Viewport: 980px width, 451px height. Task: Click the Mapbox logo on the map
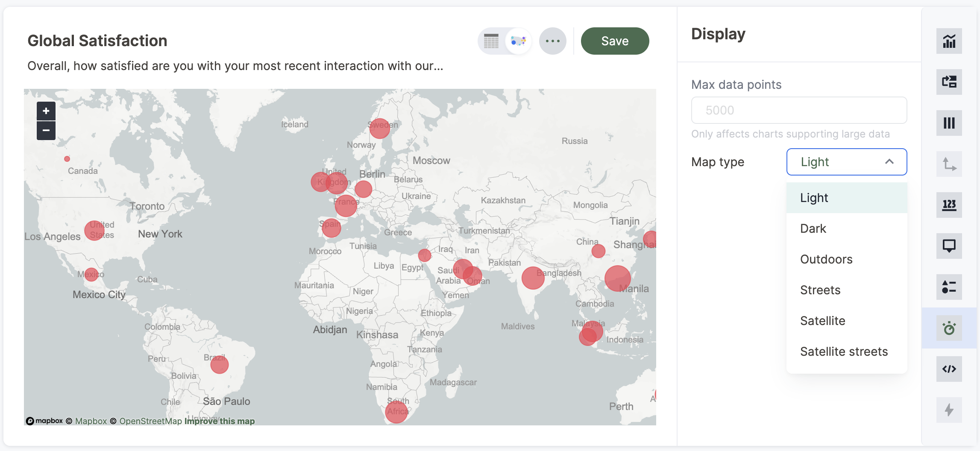44,421
